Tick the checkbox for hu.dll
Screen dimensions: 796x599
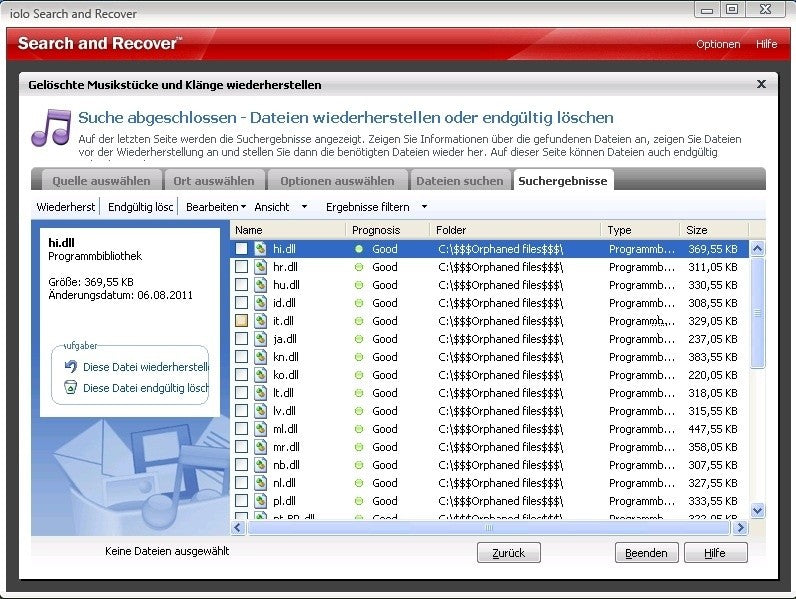pos(242,285)
